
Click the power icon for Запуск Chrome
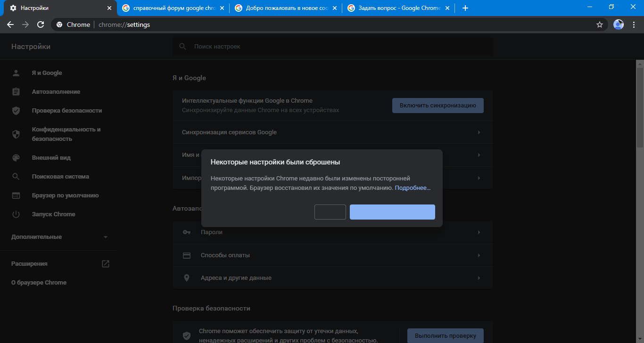pos(16,214)
